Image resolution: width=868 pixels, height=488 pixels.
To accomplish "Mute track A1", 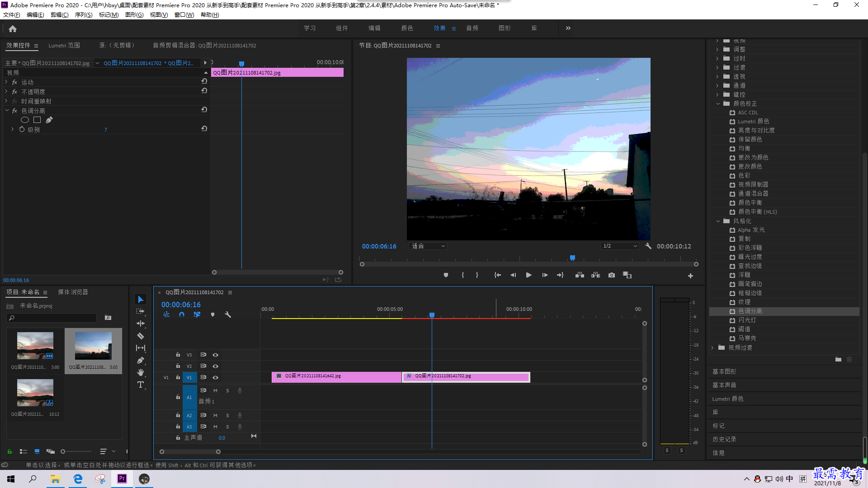I will 215,390.
